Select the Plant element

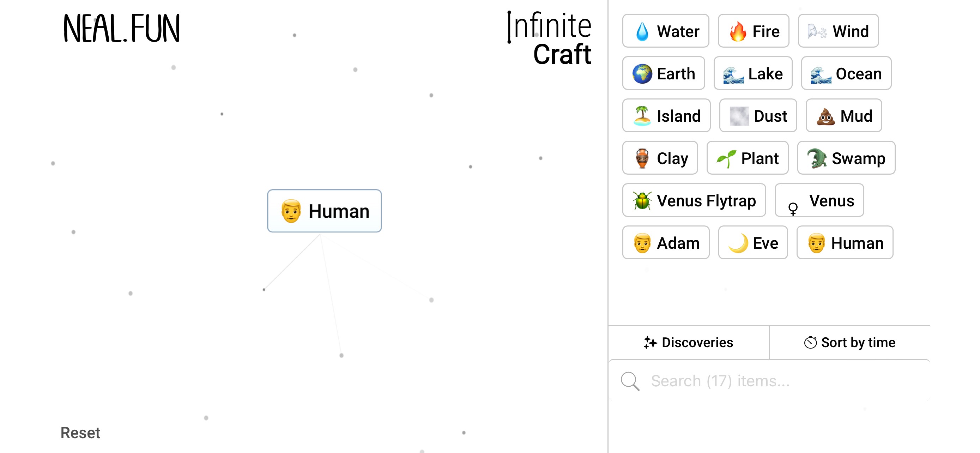[x=747, y=158]
